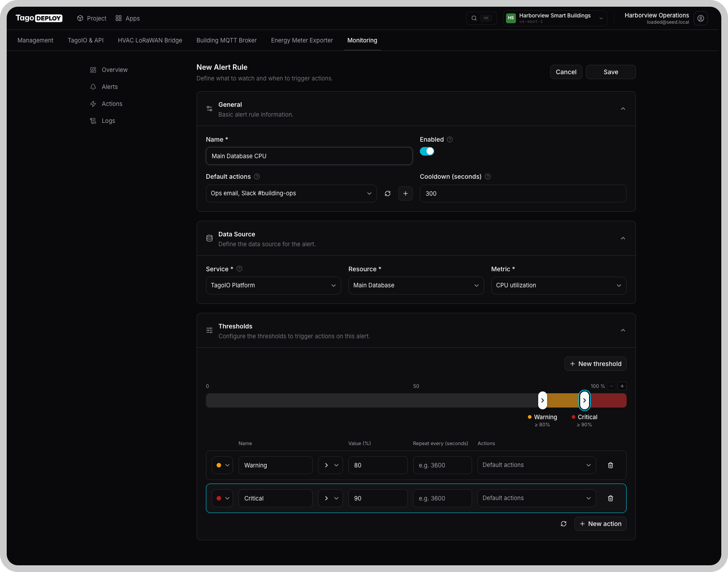This screenshot has width=728, height=572.
Task: Click Harborview Operations account name
Action: (x=657, y=15)
